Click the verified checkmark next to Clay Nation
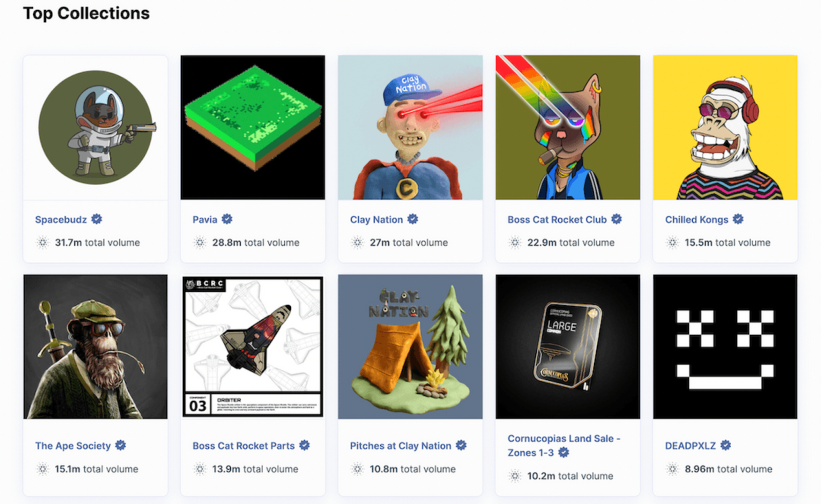The width and height of the screenshot is (821, 504). [x=413, y=219]
